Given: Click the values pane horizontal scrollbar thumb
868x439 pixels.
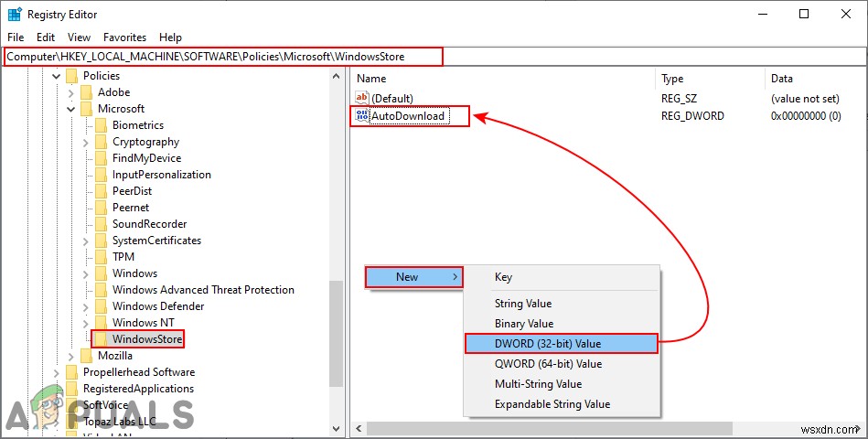Looking at the screenshot, I should pyautogui.click(x=550, y=428).
